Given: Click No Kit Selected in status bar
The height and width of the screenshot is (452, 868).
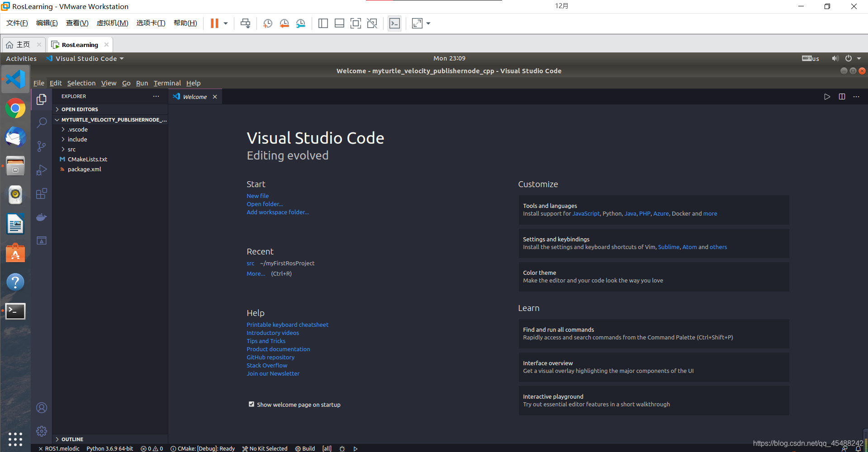Looking at the screenshot, I should (265, 449).
